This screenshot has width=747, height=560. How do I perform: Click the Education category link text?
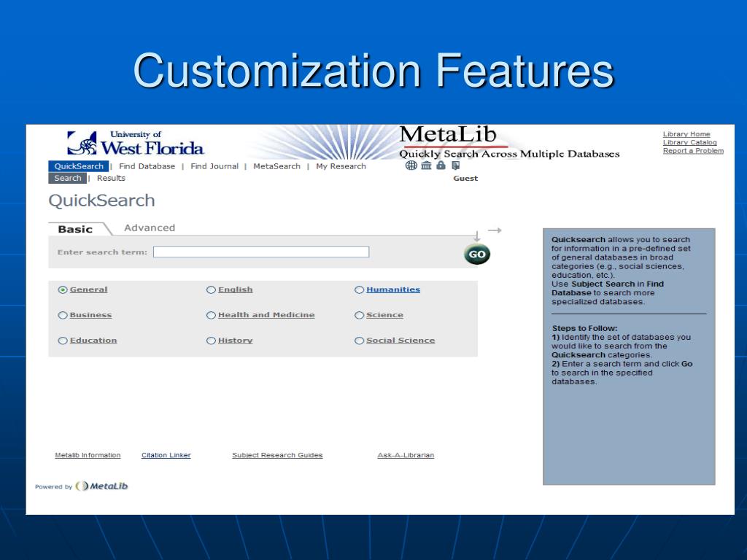coord(93,341)
